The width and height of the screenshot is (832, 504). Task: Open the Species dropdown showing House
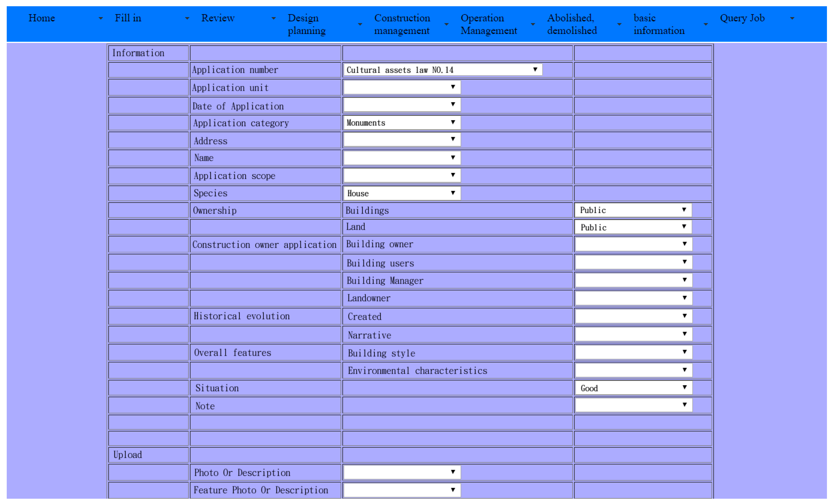pos(402,193)
